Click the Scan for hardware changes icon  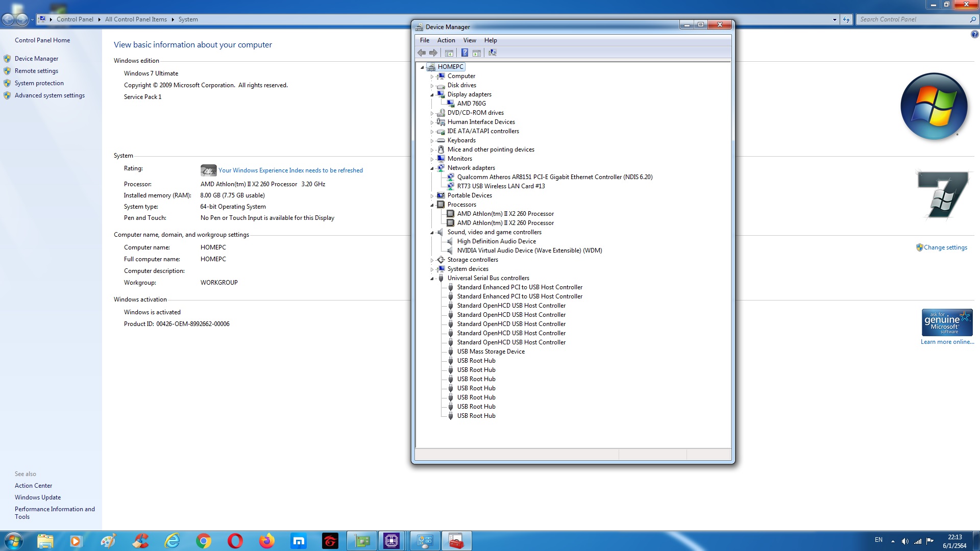(x=493, y=53)
